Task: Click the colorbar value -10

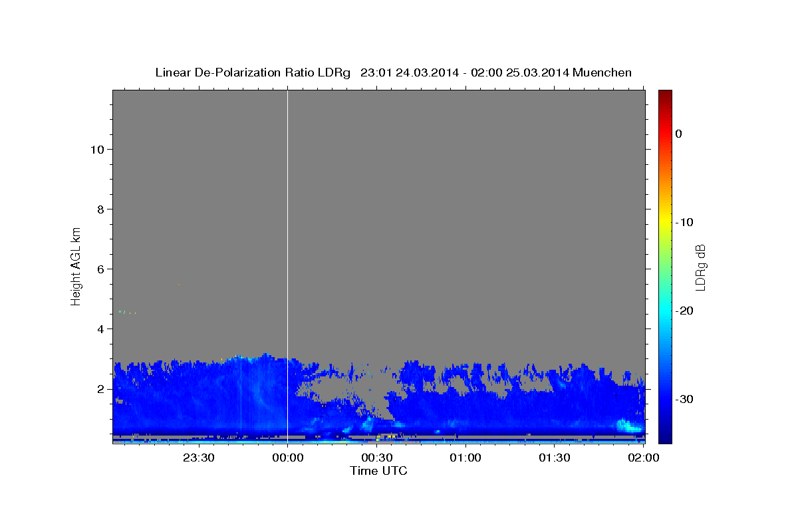Action: click(684, 222)
